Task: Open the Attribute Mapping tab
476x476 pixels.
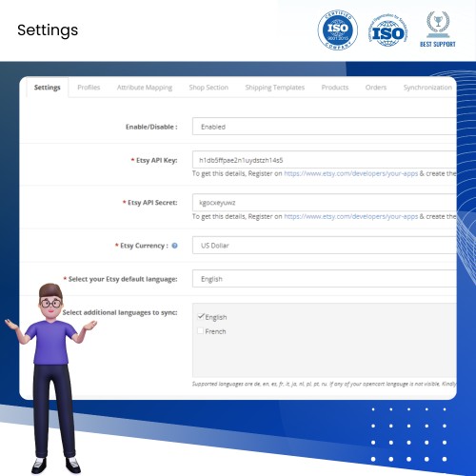Action: coord(145,88)
